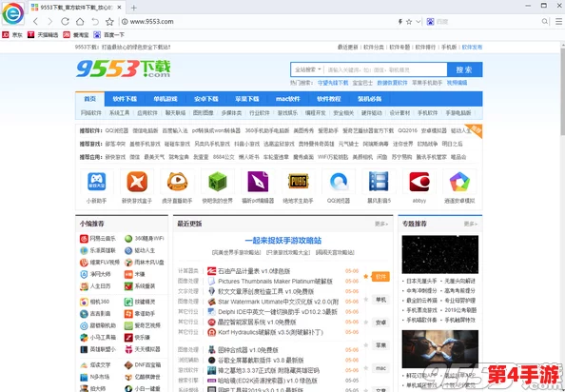This screenshot has height=392, width=565.
Task: Click the 9553下载 site logo
Action: pyautogui.click(x=124, y=69)
